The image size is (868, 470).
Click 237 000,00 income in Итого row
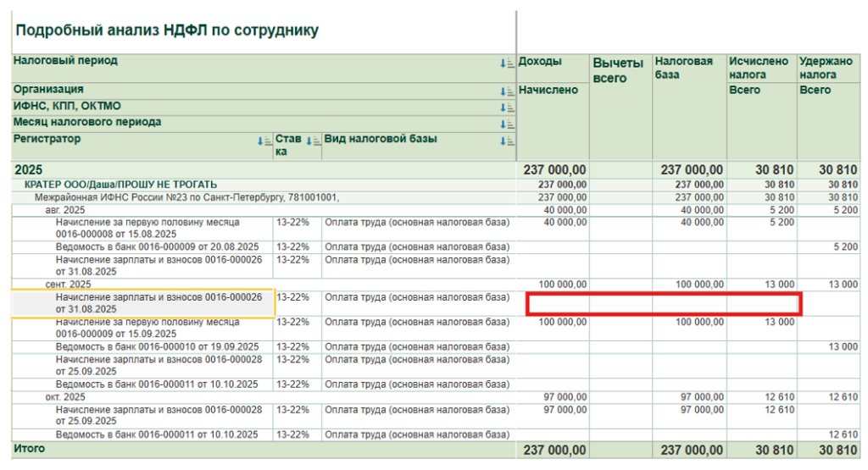[x=554, y=450]
